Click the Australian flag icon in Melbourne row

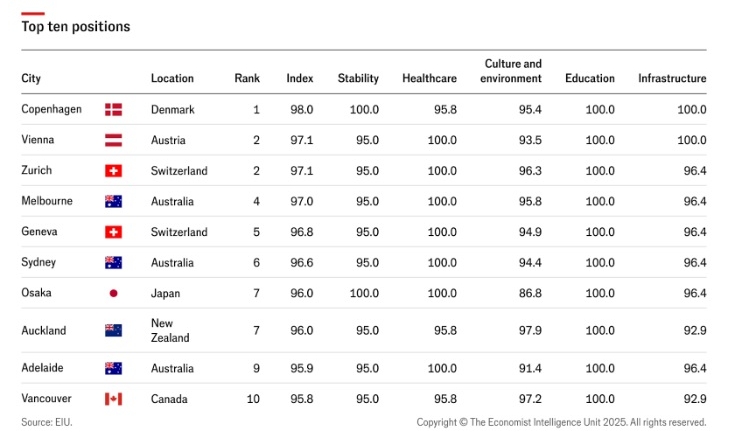tap(113, 201)
